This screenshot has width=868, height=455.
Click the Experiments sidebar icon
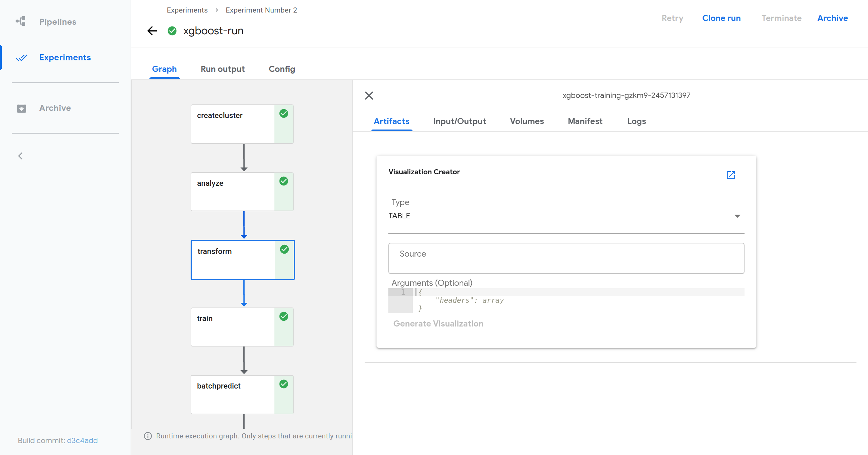22,57
